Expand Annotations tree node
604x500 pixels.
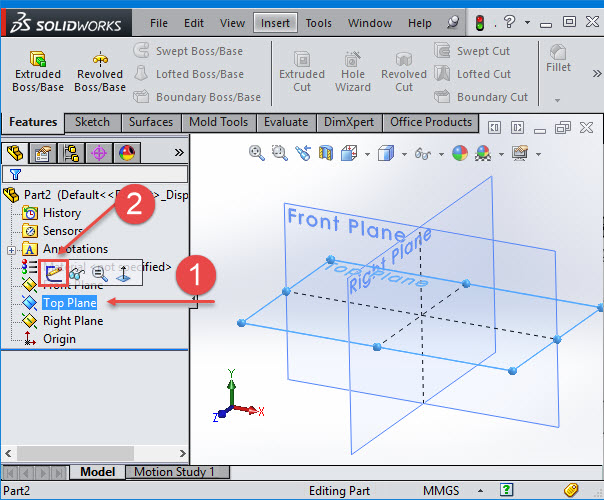point(11,250)
